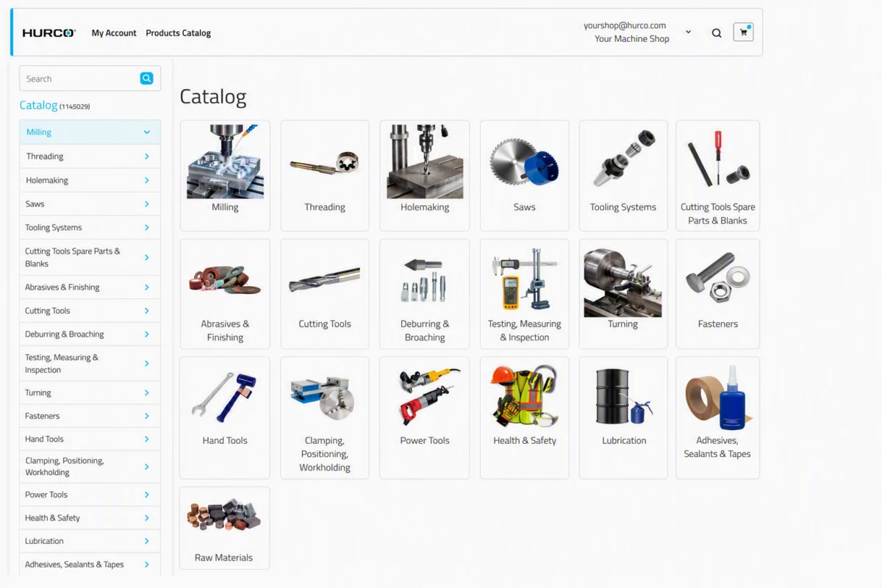Expand Adhesives, Sealants & Tapes sidebar chevron
Viewport: 882px width, 588px height.
coord(147,564)
